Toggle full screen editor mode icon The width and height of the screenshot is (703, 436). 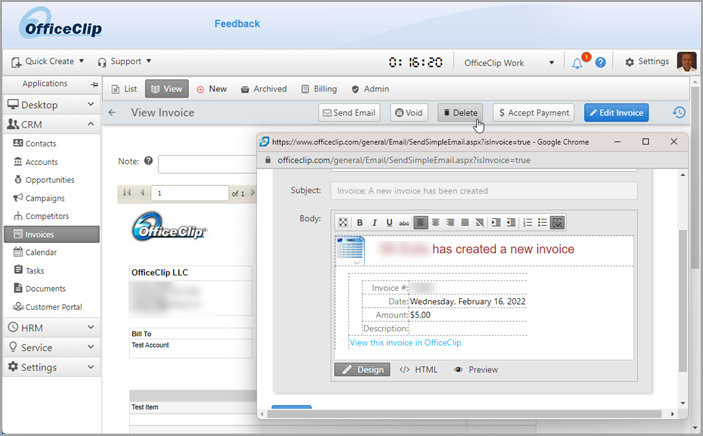(343, 222)
